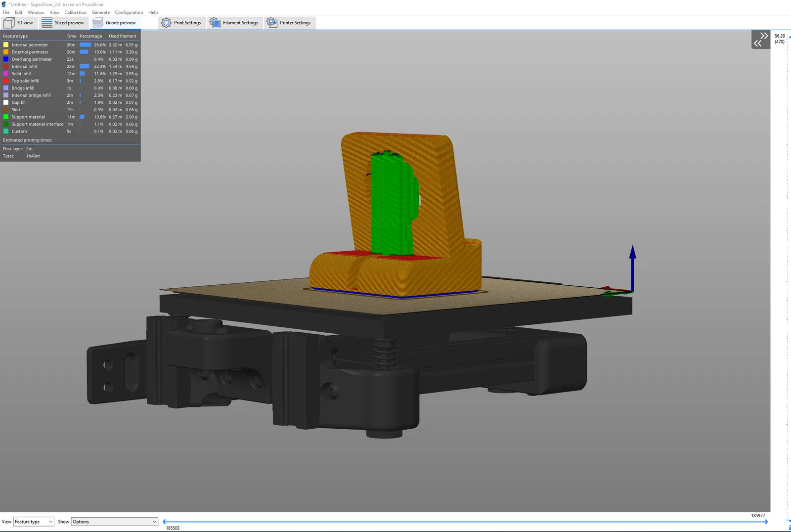Switch to the 3D view tab
The height and width of the screenshot is (532, 791).
19,23
